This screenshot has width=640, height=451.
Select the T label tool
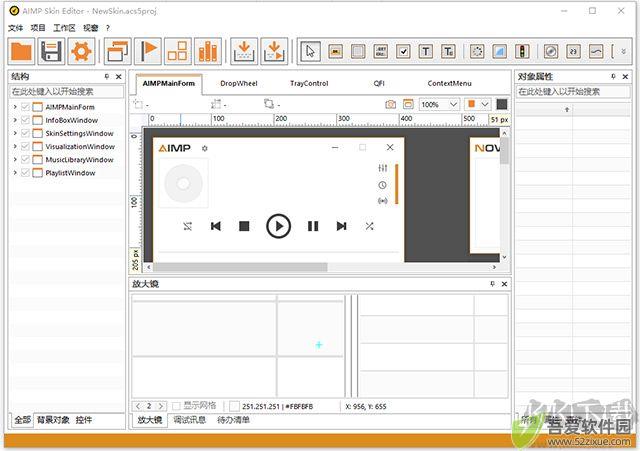(x=426, y=51)
